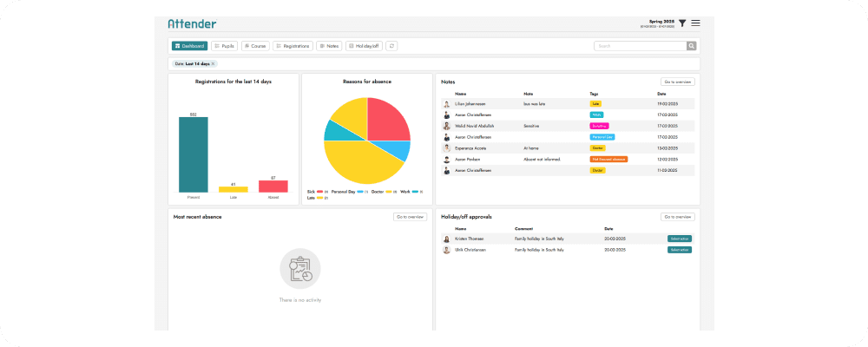
Task: Click the refresh icon button
Action: (x=391, y=46)
